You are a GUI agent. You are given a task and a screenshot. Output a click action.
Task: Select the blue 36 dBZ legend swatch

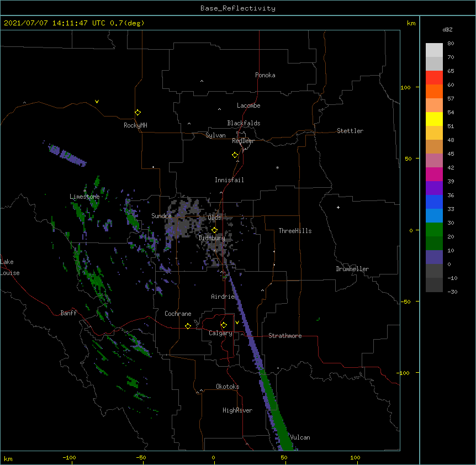tap(434, 202)
